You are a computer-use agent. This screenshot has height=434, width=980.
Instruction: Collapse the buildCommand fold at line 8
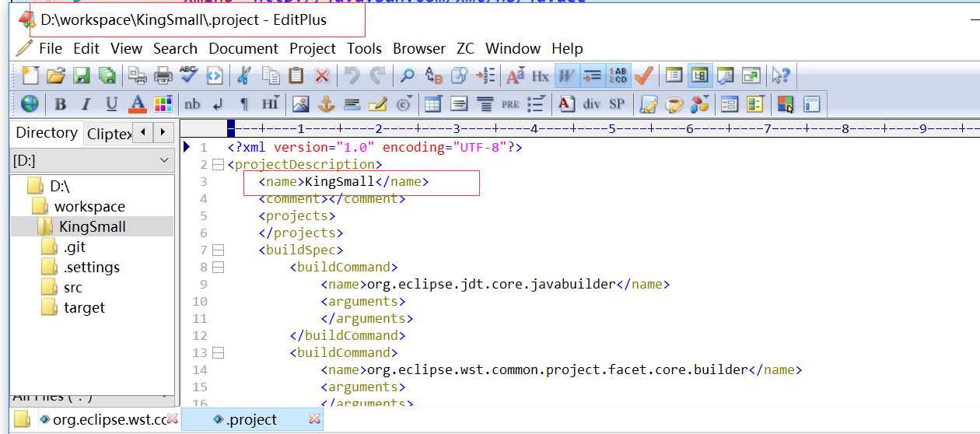(218, 268)
